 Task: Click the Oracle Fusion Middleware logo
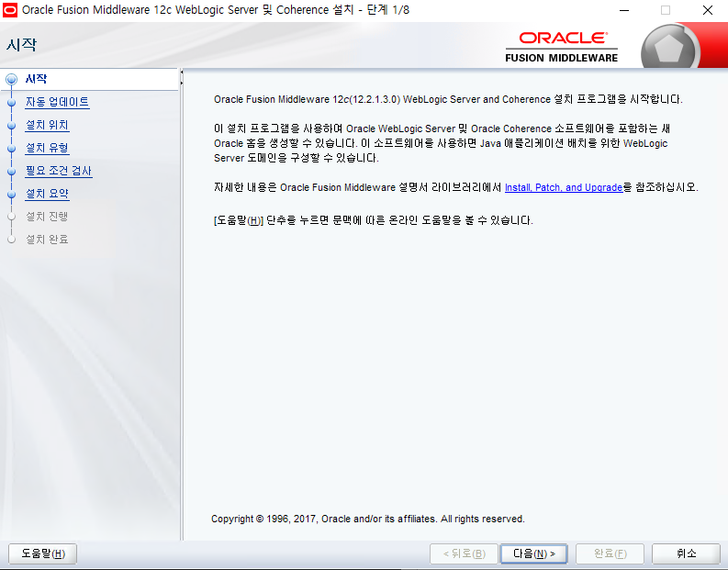pyautogui.click(x=562, y=47)
